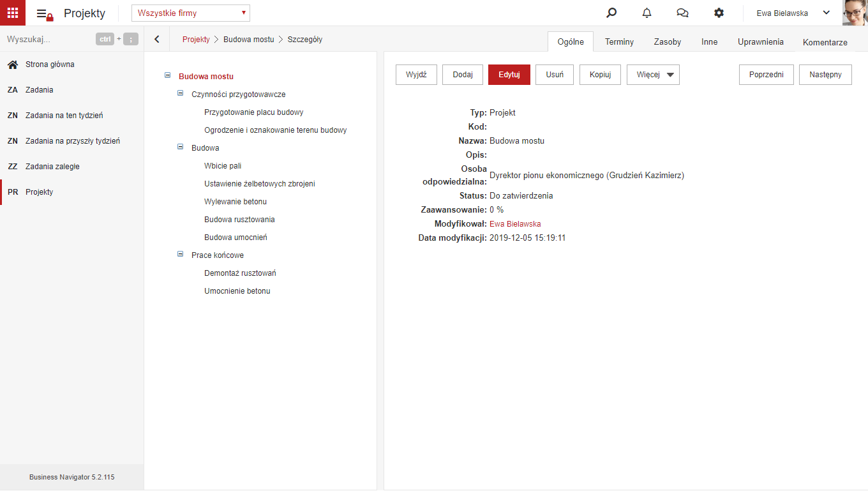Screen dimensions: 868x491
Task: Open user menu chevron next to Ewa Bielawska
Action: [826, 13]
